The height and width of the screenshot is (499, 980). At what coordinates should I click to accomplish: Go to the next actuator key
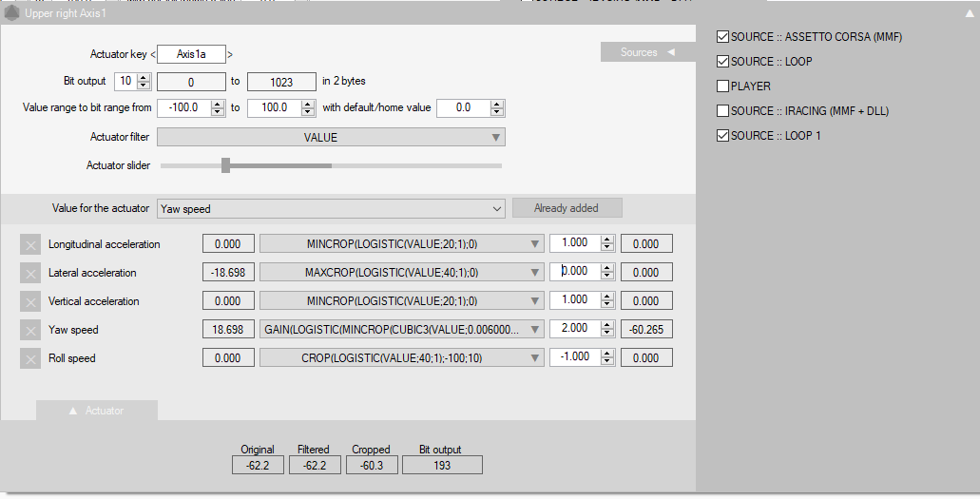230,55
